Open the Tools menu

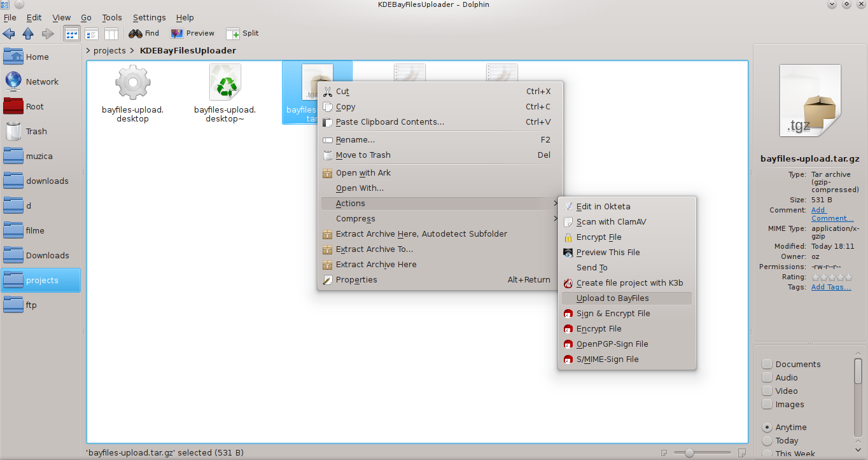click(112, 18)
